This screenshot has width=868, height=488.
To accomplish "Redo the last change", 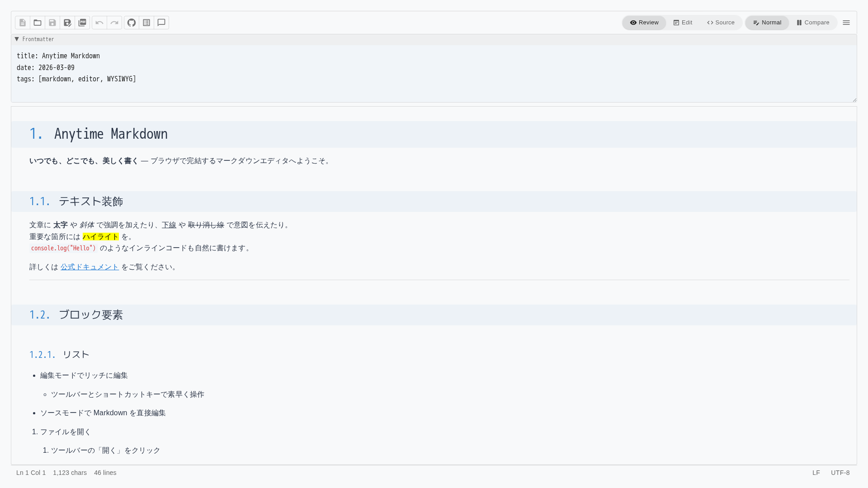I will click(x=114, y=23).
